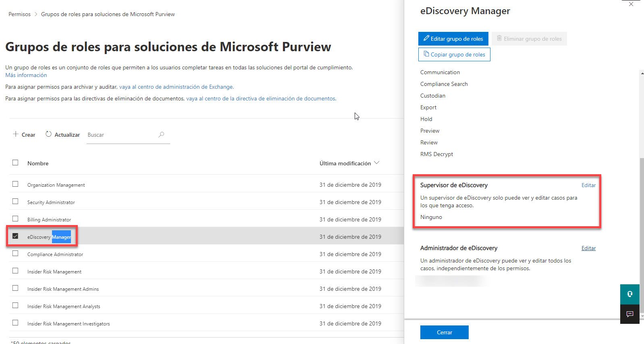Image resolution: width=644 pixels, height=344 pixels.
Task: Check the Organization Management checkbox
Action: 15,184
